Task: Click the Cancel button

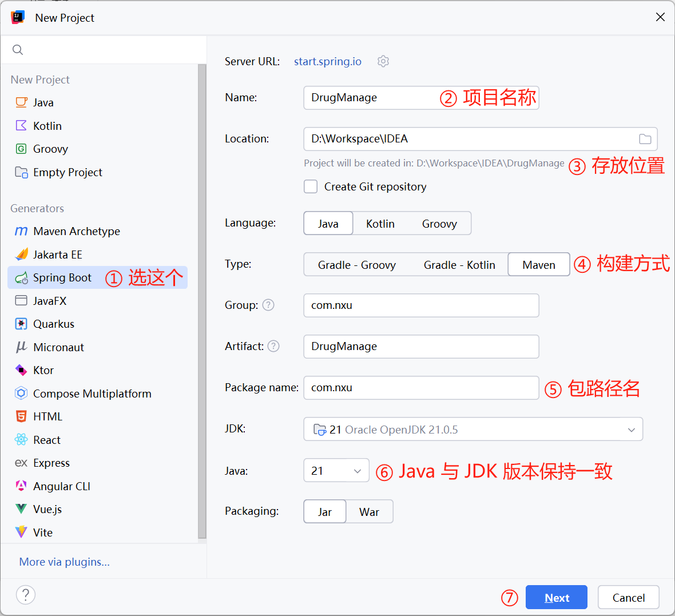Action: [x=629, y=598]
